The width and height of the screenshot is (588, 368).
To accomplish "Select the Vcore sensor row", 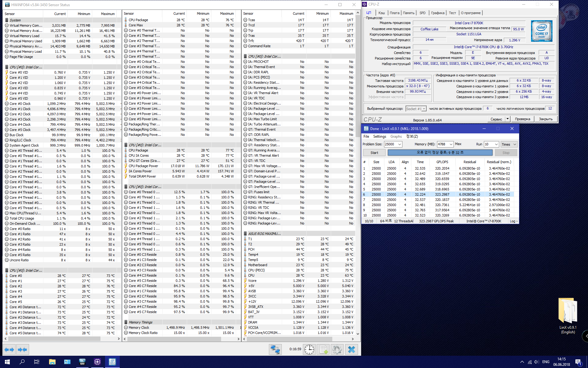I will click(x=299, y=281).
